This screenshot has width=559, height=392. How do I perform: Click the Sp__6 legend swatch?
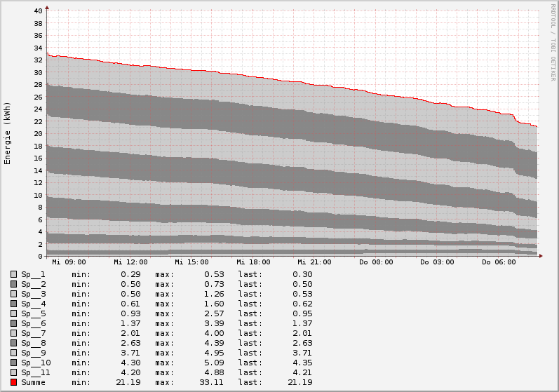point(13,323)
